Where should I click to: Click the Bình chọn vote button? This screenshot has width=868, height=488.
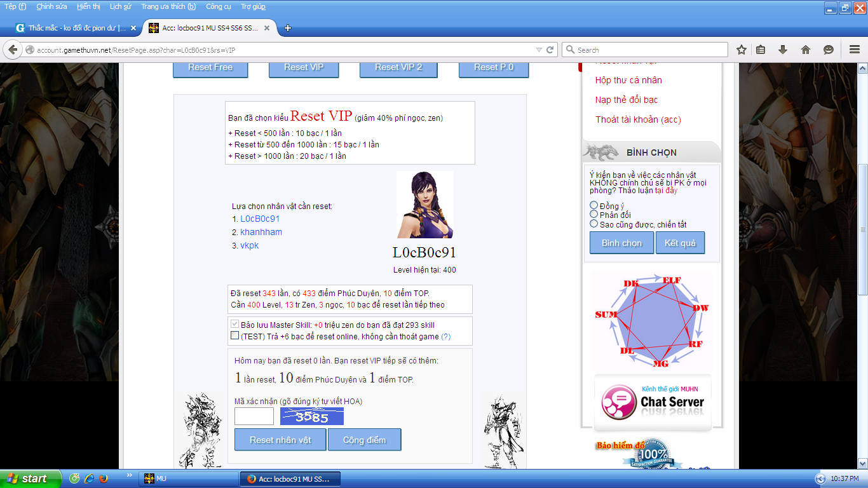point(622,243)
